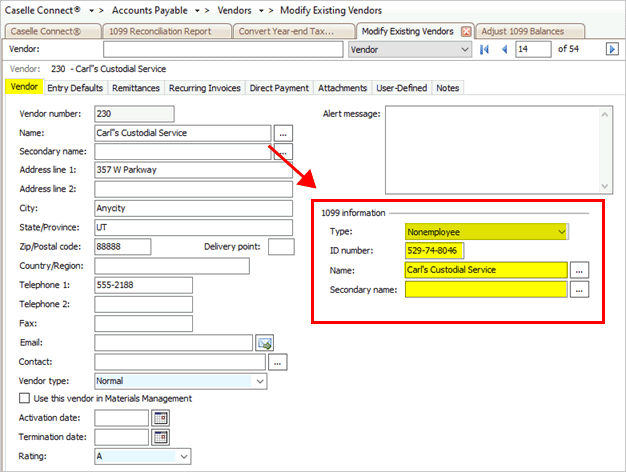Open the Notes sub-tab
This screenshot has width=626, height=472.
pos(448,88)
